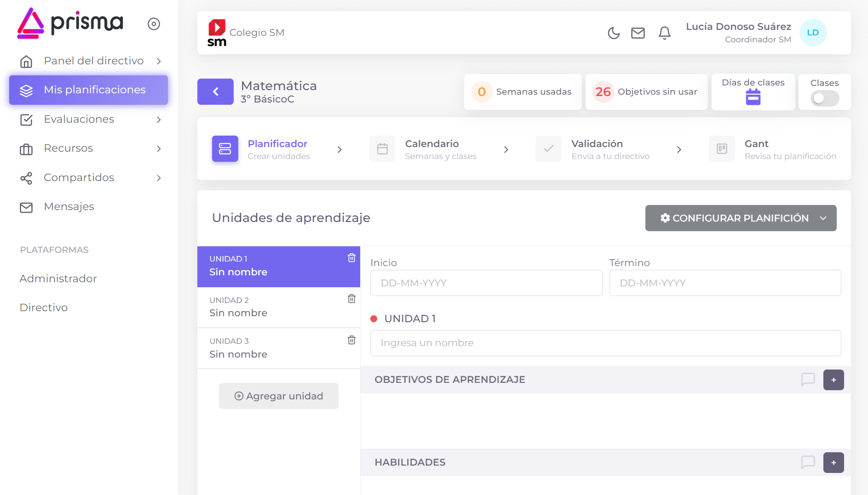Focus the unit name input field
The width and height of the screenshot is (868, 495).
tap(605, 343)
